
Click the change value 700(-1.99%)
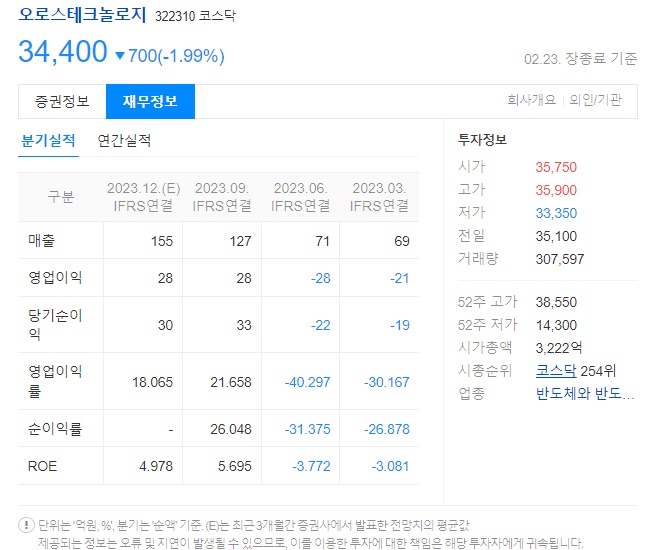pyautogui.click(x=176, y=56)
